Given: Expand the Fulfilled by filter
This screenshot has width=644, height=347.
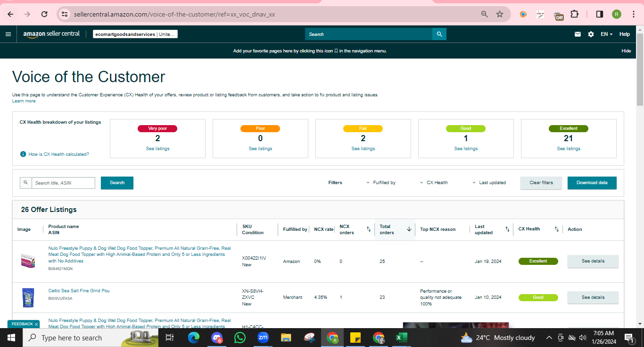Looking at the screenshot, I should tap(381, 183).
